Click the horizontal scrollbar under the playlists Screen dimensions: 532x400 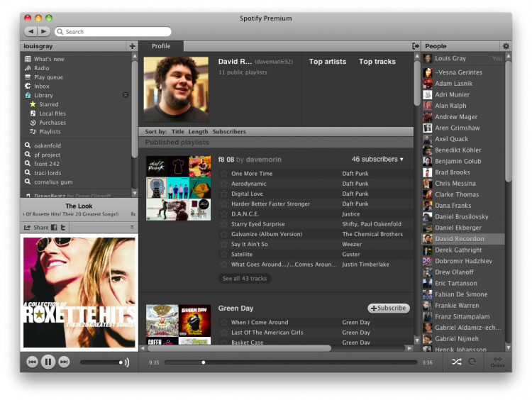pos(239,348)
